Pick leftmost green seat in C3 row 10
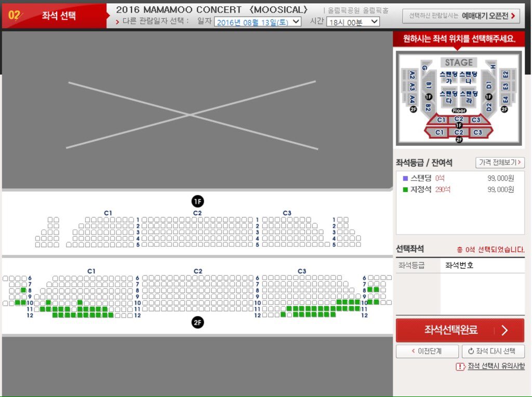 click(339, 302)
